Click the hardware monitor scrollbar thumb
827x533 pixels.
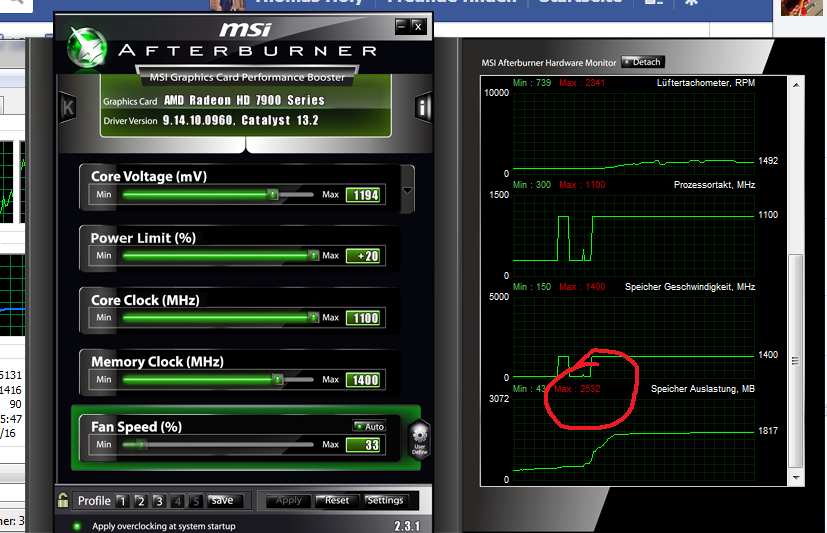point(796,361)
